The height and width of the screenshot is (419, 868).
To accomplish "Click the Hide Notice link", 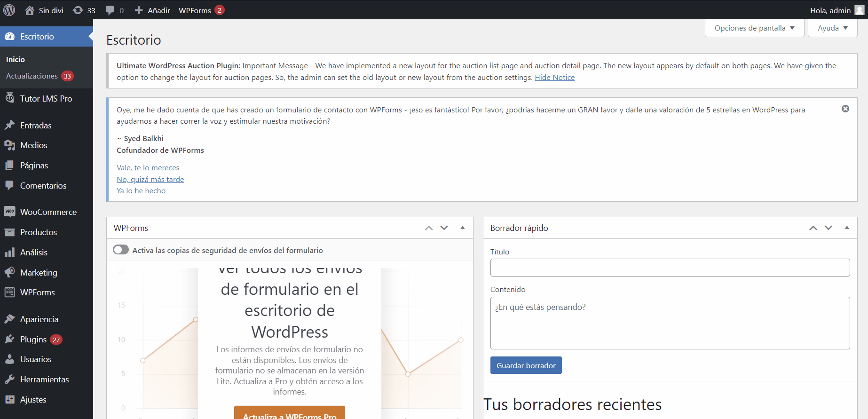I will [x=554, y=78].
